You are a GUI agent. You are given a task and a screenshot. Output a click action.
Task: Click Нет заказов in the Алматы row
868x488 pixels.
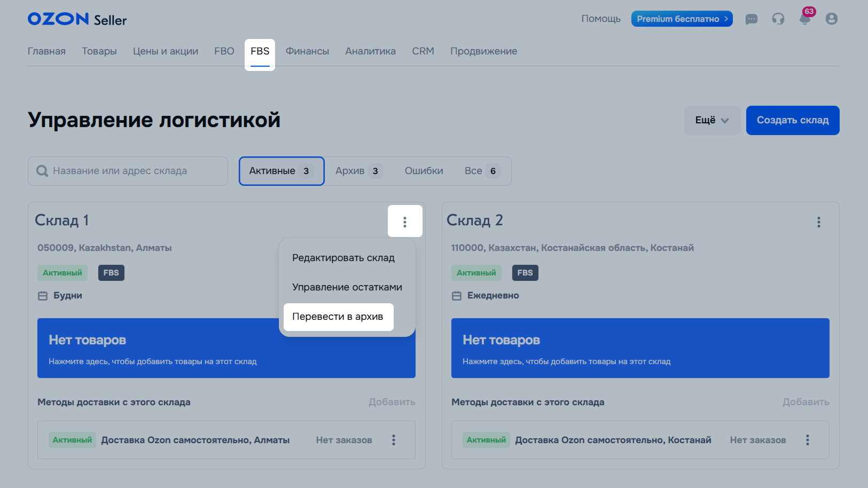pyautogui.click(x=344, y=440)
